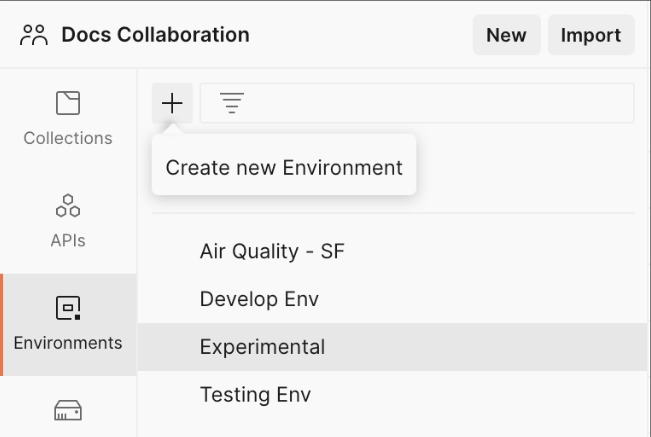Open the Docs Collaboration workspace name
651x437 pixels.
(x=155, y=35)
